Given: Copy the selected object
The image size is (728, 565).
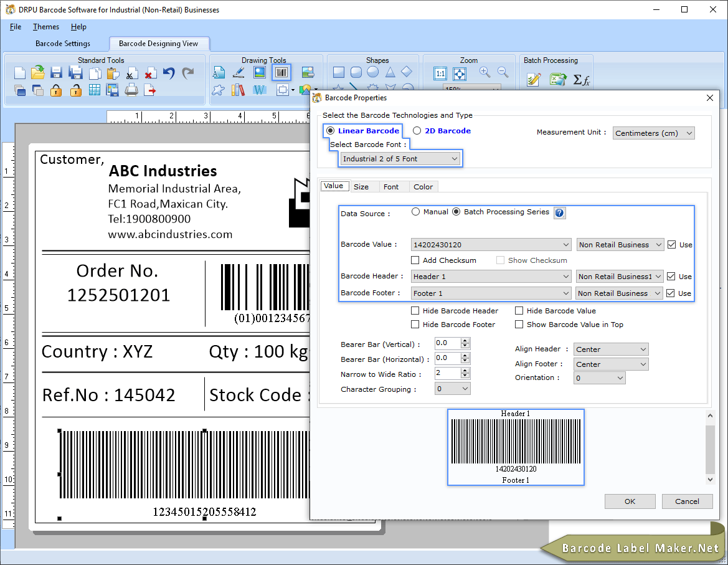Looking at the screenshot, I should pos(95,74).
